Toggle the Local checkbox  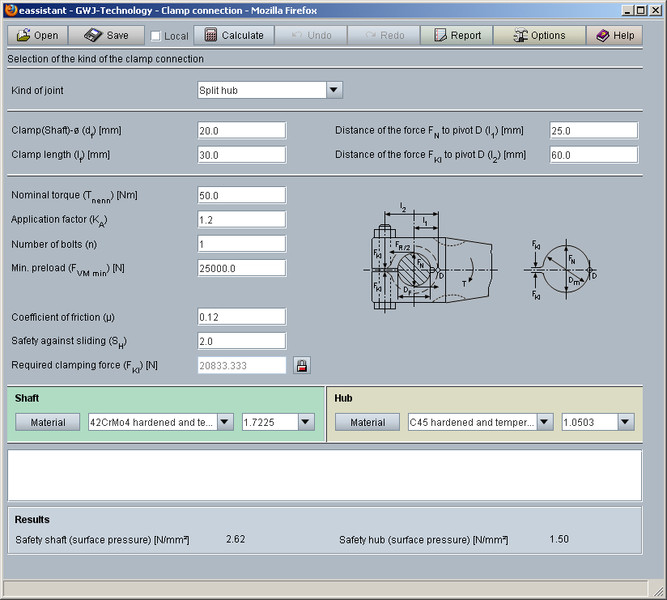155,36
